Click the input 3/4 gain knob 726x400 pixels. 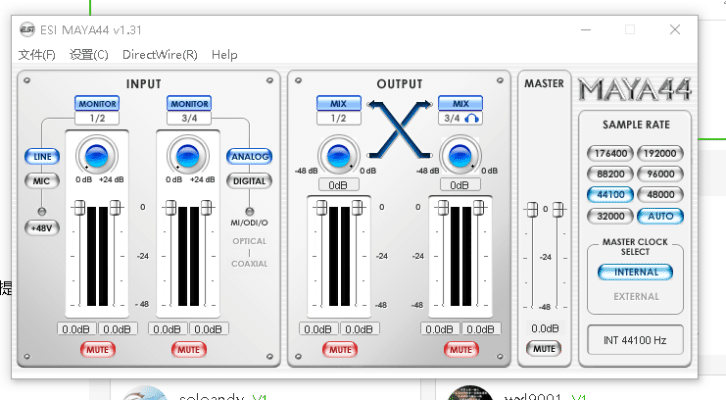[x=189, y=155]
